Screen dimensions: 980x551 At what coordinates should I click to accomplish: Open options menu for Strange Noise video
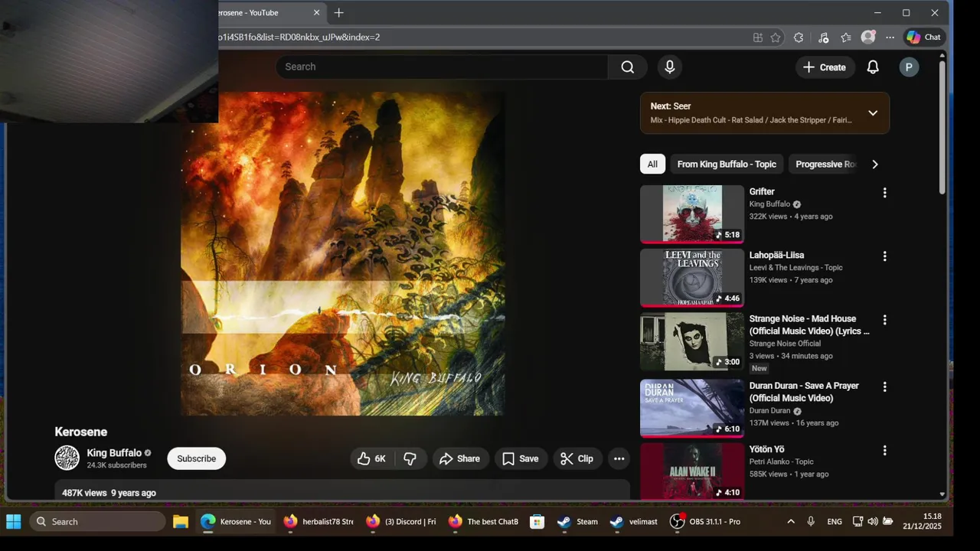(x=884, y=320)
